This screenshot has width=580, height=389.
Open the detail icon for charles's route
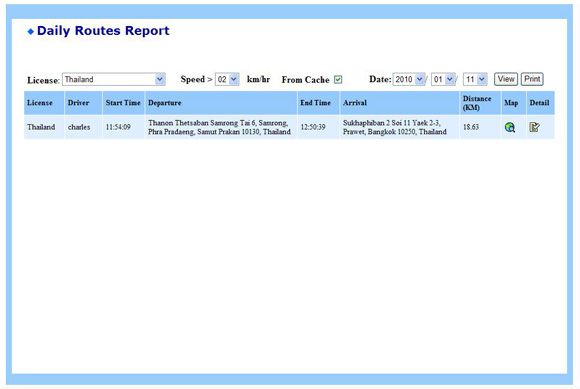[x=534, y=127]
